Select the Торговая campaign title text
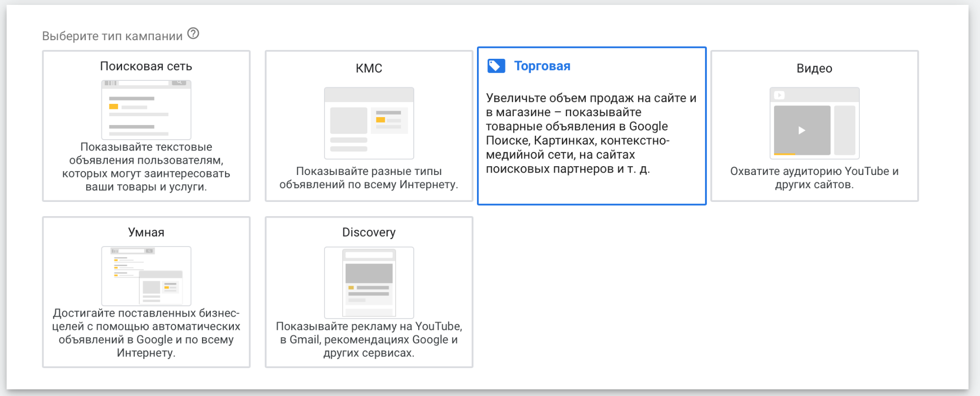This screenshot has width=980, height=396. point(542,66)
